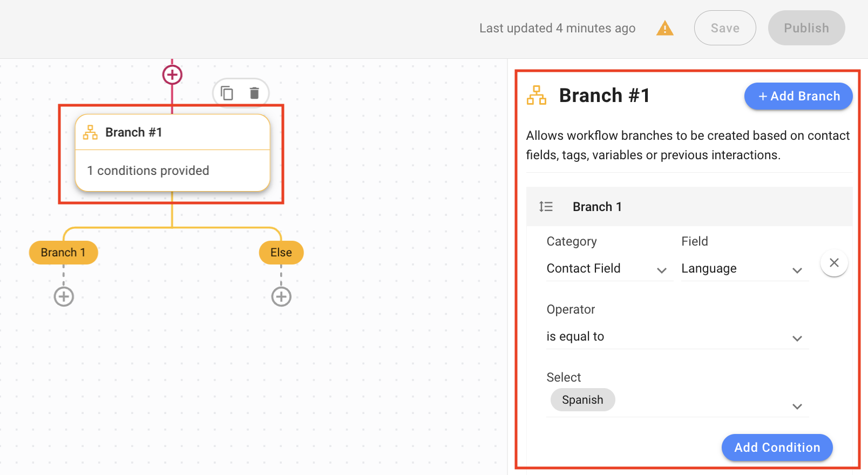Image resolution: width=868 pixels, height=475 pixels.
Task: Click the Add Branch button
Action: point(798,96)
